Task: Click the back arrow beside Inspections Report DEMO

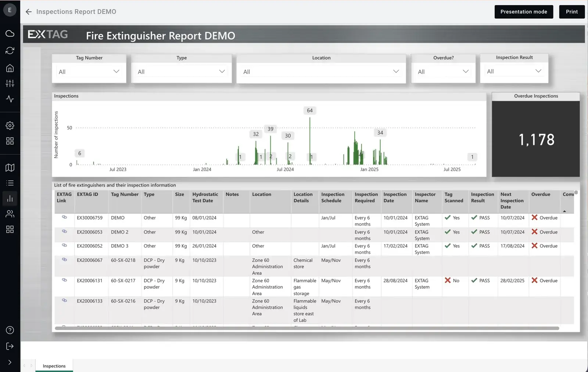Action: pyautogui.click(x=29, y=12)
